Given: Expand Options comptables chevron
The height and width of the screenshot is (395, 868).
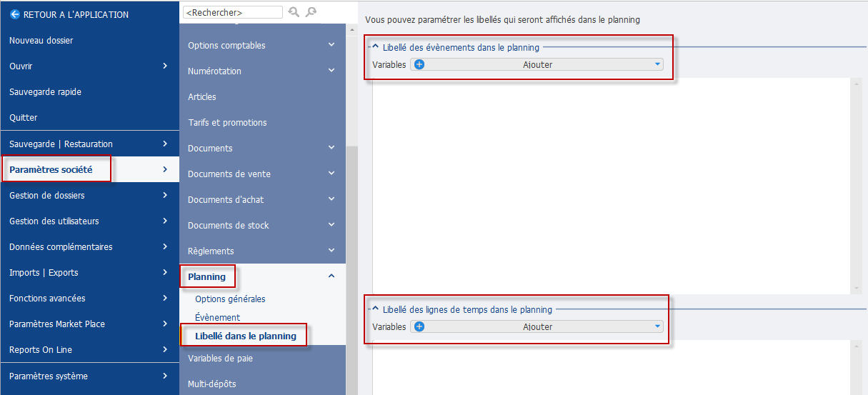Looking at the screenshot, I should point(331,45).
